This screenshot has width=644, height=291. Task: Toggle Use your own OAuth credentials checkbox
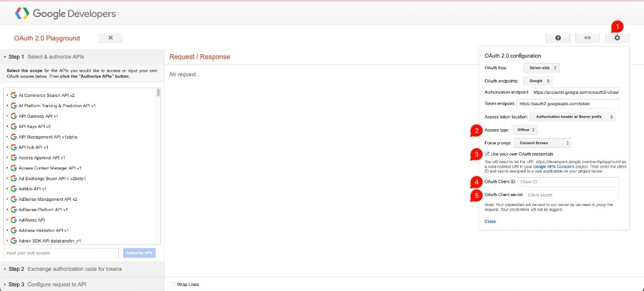[487, 154]
